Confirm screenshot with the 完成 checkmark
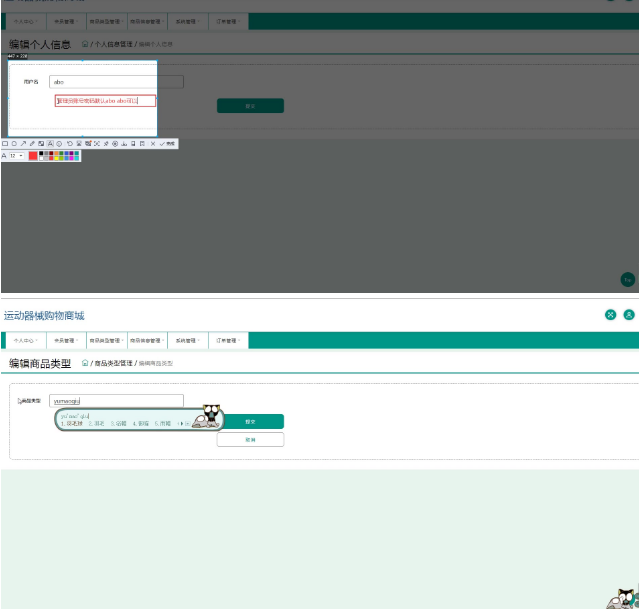Viewport: 639px width, 609px height. point(167,143)
